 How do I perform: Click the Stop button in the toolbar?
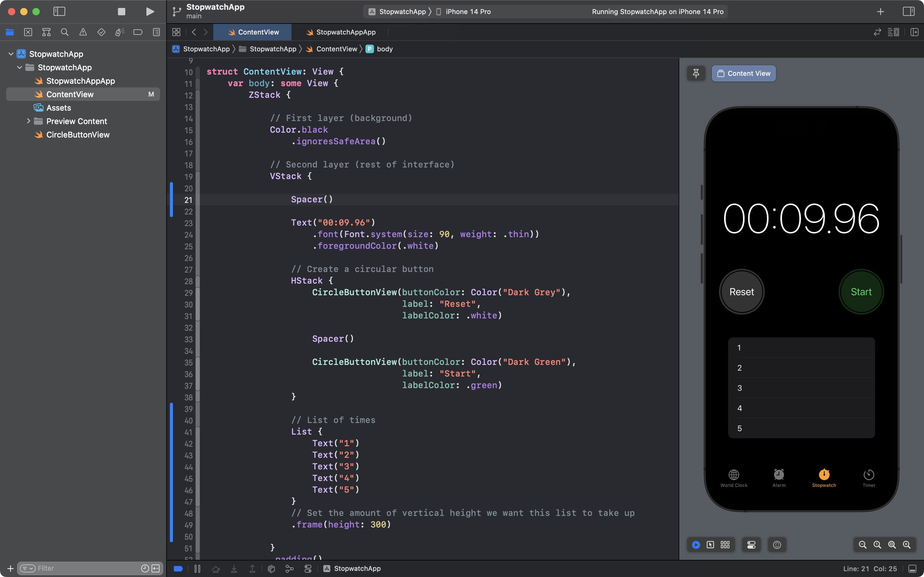[121, 11]
